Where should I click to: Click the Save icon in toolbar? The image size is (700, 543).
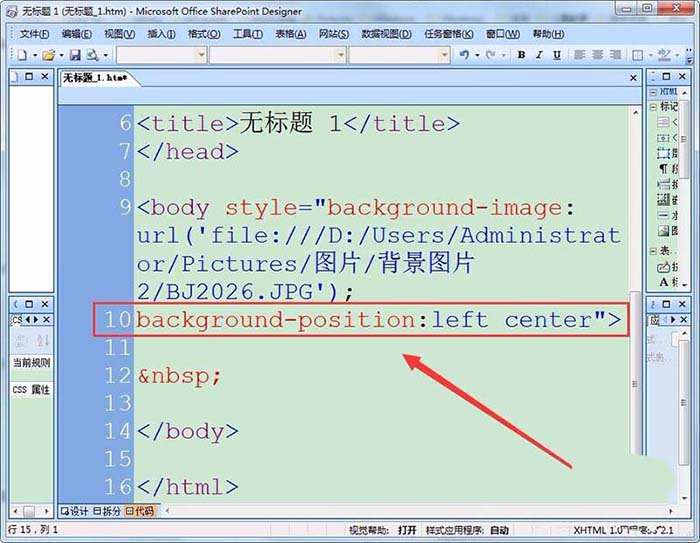[74, 55]
